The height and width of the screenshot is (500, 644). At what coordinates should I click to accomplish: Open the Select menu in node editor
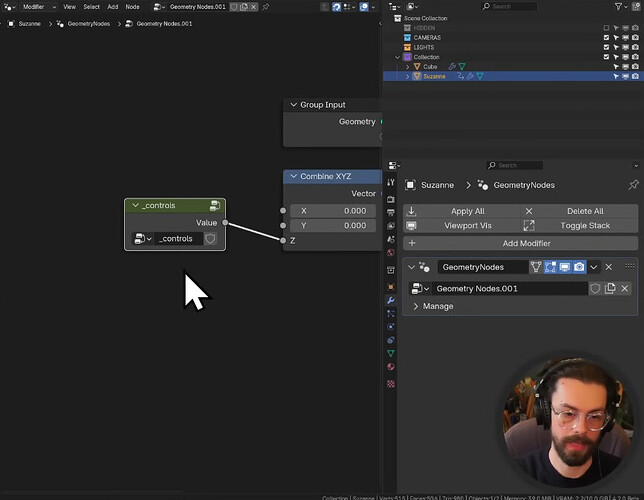click(91, 7)
